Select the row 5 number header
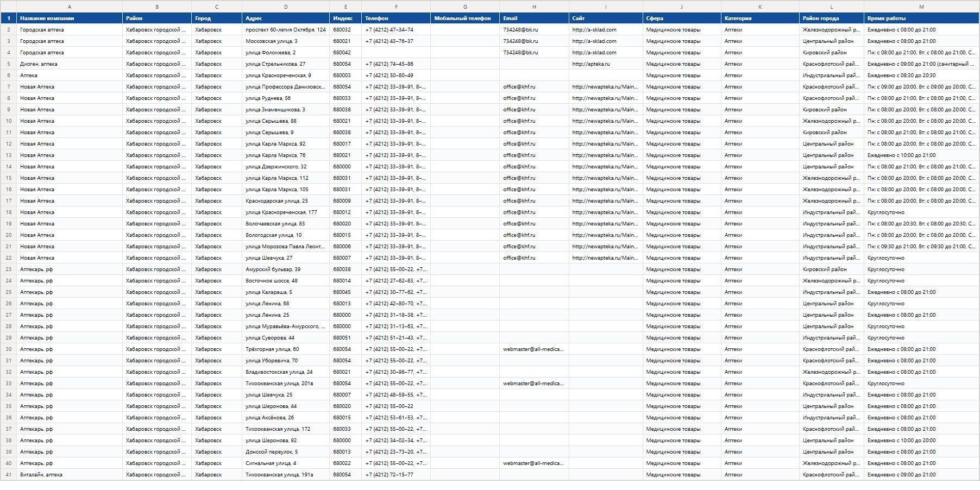This screenshot has height=490, width=980. pyautogui.click(x=8, y=64)
